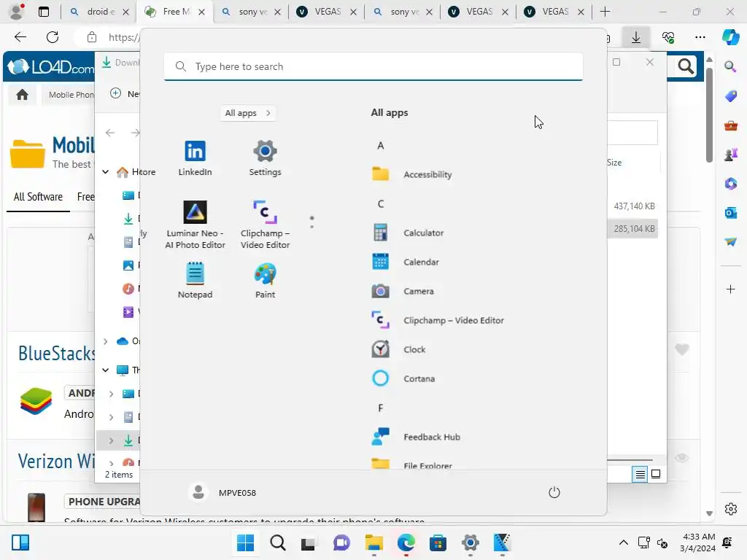Click the Windows Start button on taskbar
The height and width of the screenshot is (560, 747).
245,542
